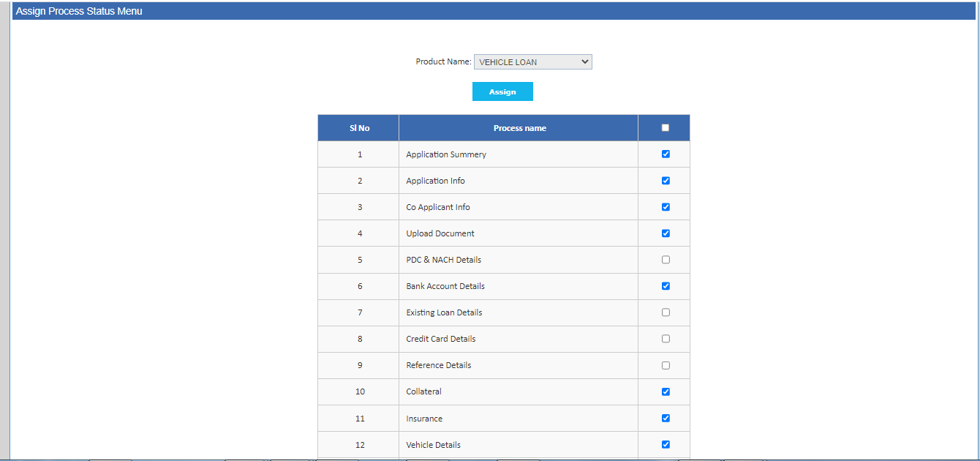980x461 pixels.
Task: Click the Upload Document process name cell
Action: point(440,233)
